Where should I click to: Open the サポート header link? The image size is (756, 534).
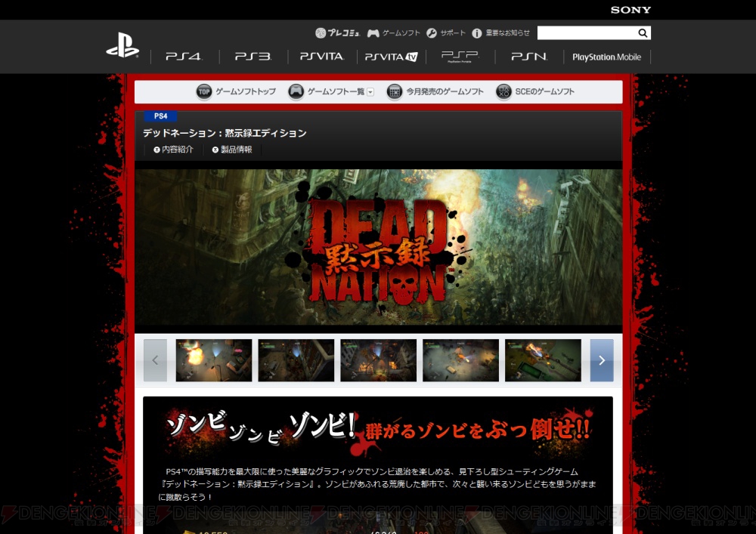click(453, 33)
